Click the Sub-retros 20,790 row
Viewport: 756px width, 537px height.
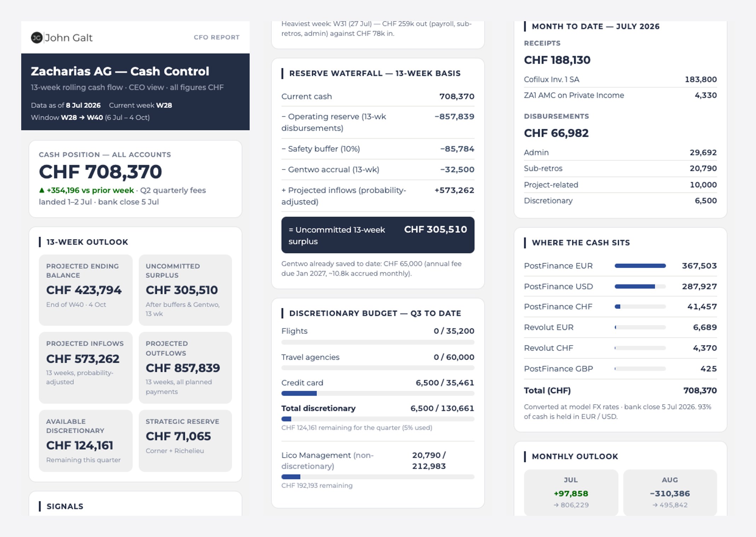coord(620,169)
